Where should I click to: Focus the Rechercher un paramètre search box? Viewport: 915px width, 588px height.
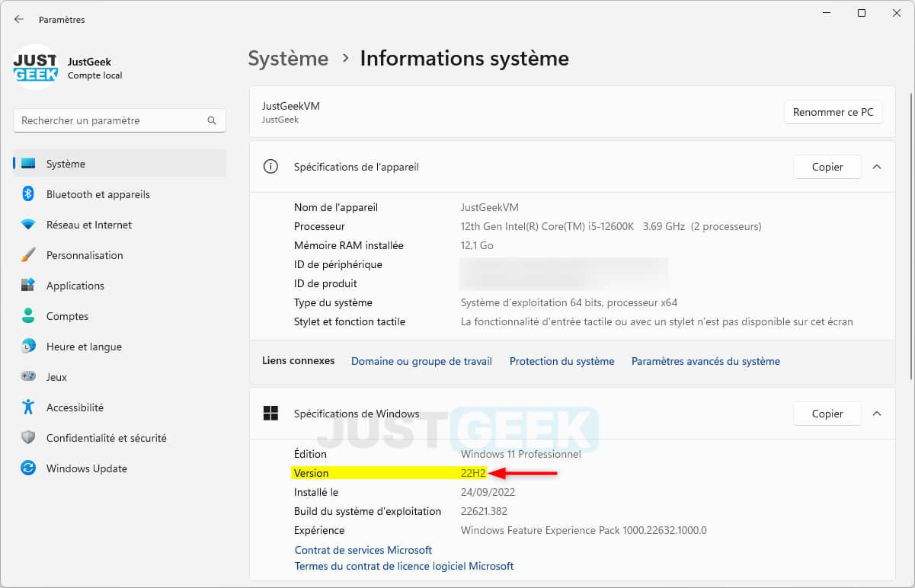pyautogui.click(x=120, y=120)
